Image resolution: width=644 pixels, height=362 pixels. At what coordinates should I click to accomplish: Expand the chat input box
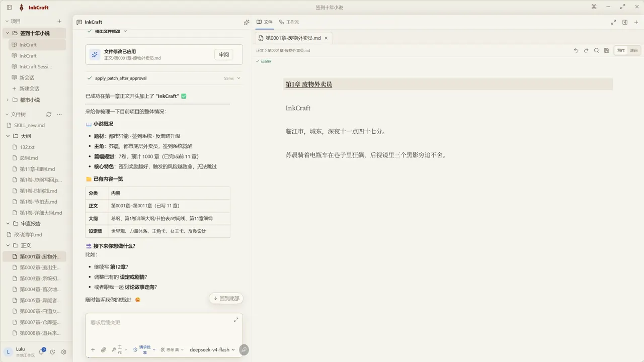[236, 320]
